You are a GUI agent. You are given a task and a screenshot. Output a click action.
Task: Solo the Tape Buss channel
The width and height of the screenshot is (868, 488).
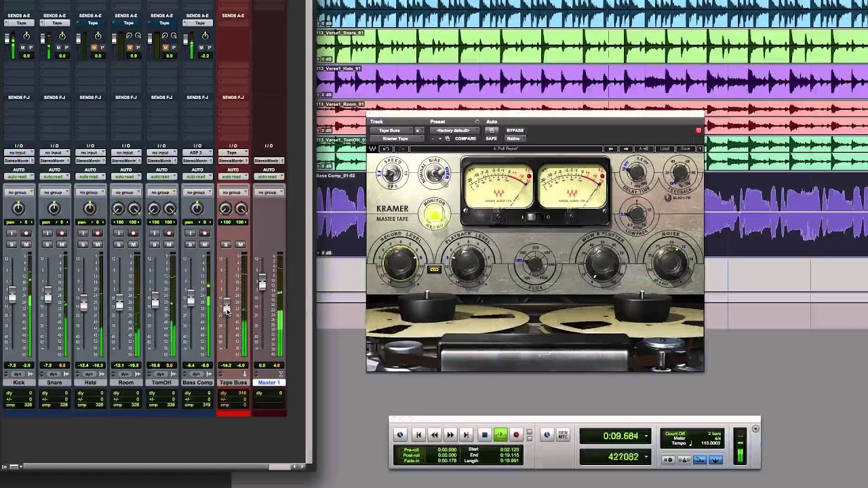tap(226, 244)
